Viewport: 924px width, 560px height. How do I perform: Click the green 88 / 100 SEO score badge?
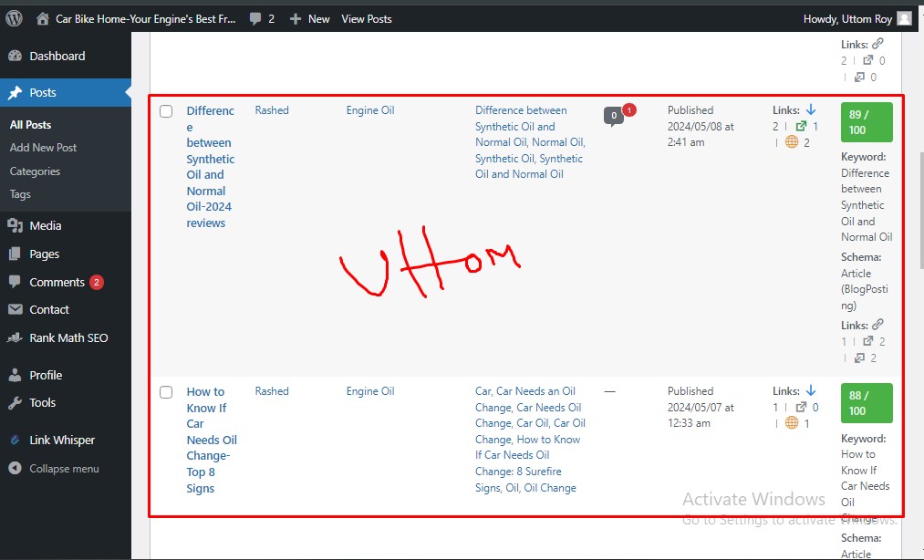(867, 403)
